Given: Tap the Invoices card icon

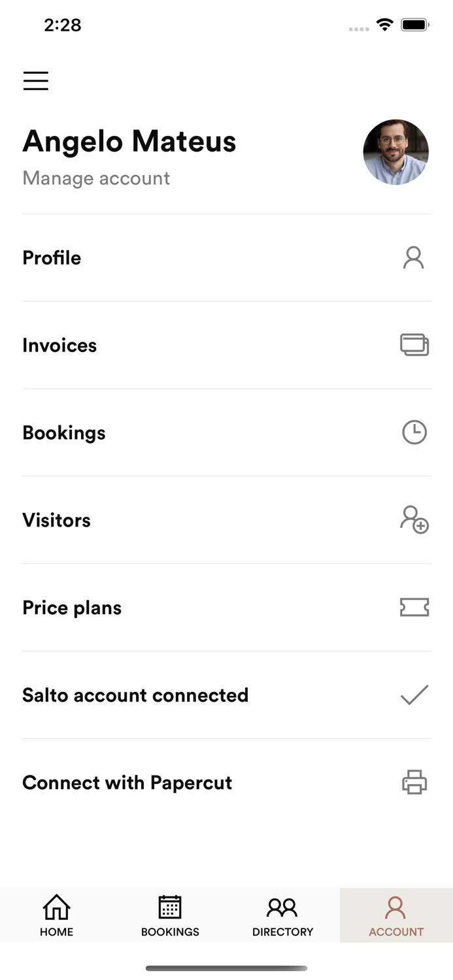Looking at the screenshot, I should point(414,345).
